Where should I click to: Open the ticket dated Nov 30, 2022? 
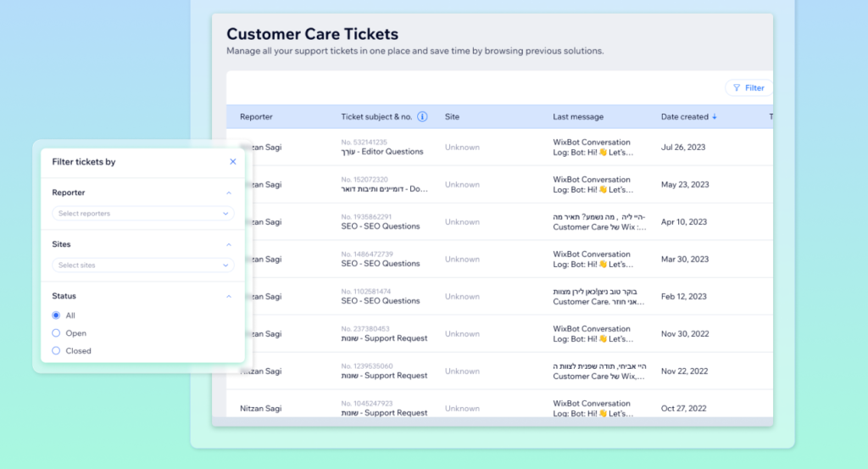point(685,334)
